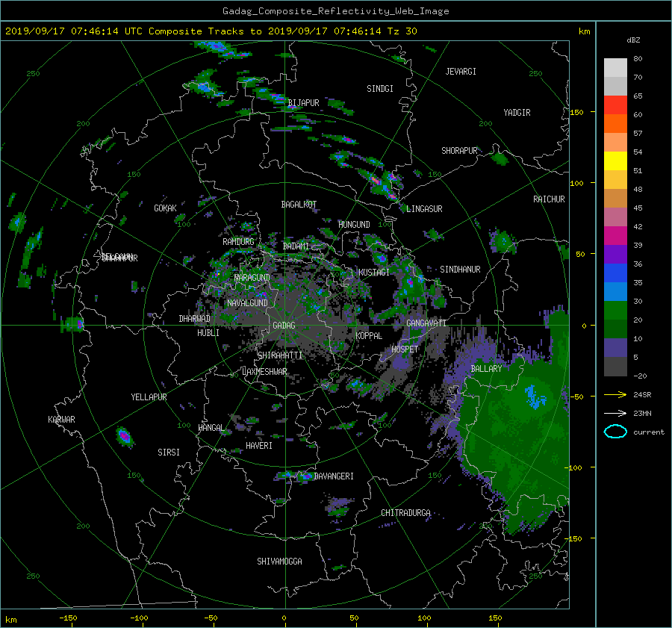Select the RAMDURG label
The height and width of the screenshot is (628, 672).
click(238, 242)
